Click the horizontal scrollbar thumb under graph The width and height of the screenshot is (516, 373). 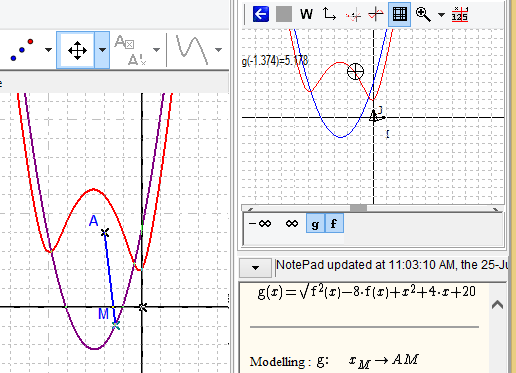pos(359,208)
